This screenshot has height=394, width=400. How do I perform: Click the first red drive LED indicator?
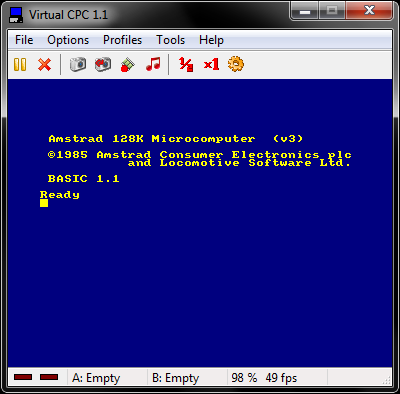click(x=23, y=377)
